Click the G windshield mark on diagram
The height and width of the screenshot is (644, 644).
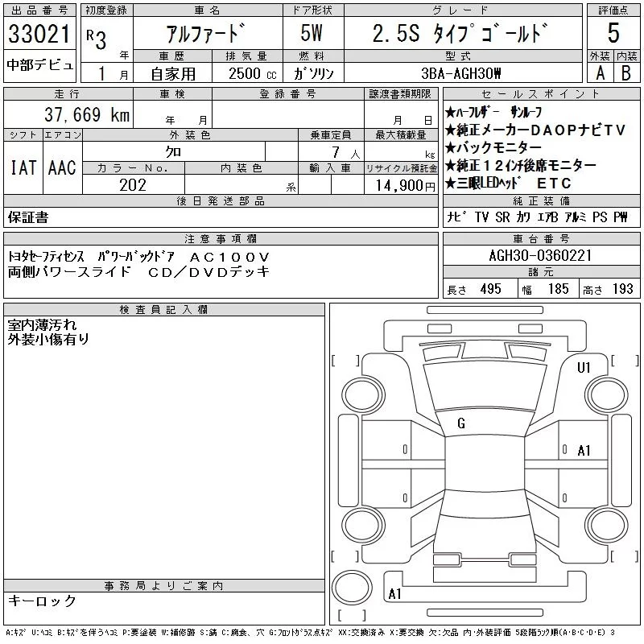click(x=461, y=423)
